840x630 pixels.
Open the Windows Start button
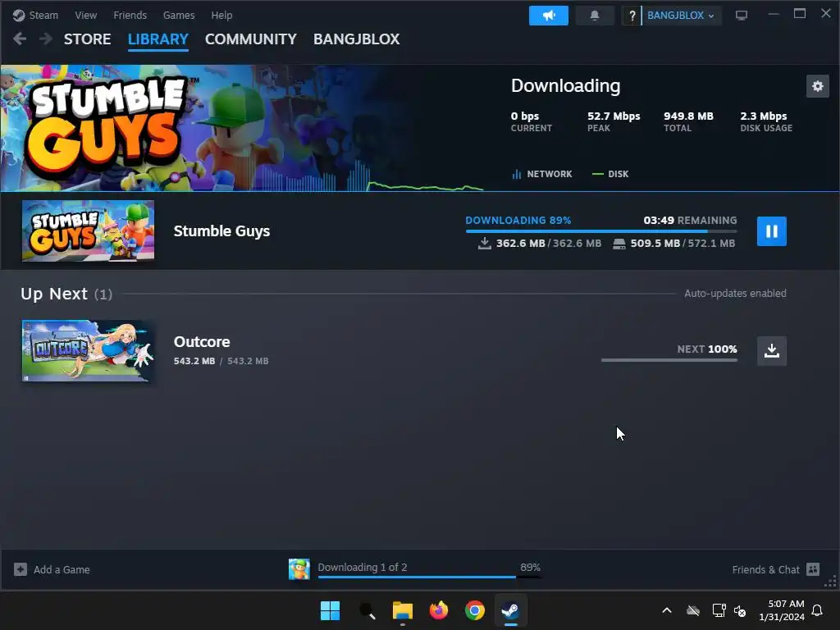click(x=330, y=610)
